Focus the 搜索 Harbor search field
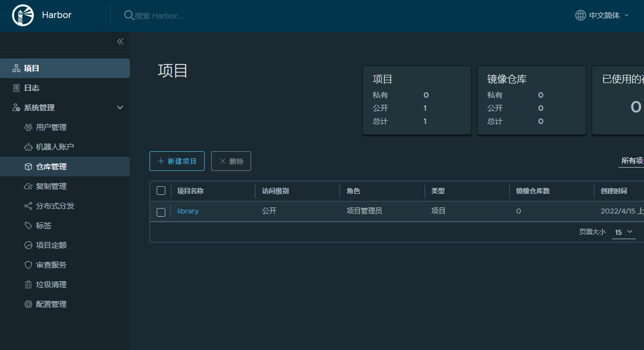 click(159, 16)
